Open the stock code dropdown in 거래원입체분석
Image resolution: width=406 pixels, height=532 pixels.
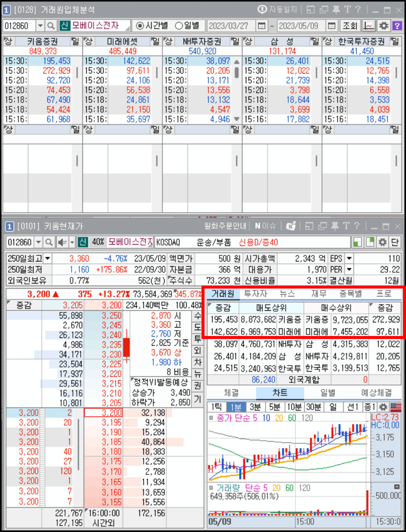(x=40, y=26)
